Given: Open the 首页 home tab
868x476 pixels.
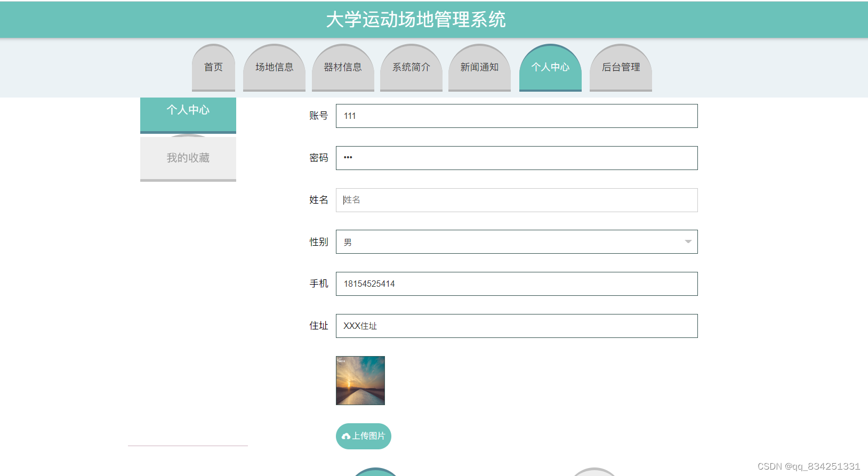Looking at the screenshot, I should (213, 67).
